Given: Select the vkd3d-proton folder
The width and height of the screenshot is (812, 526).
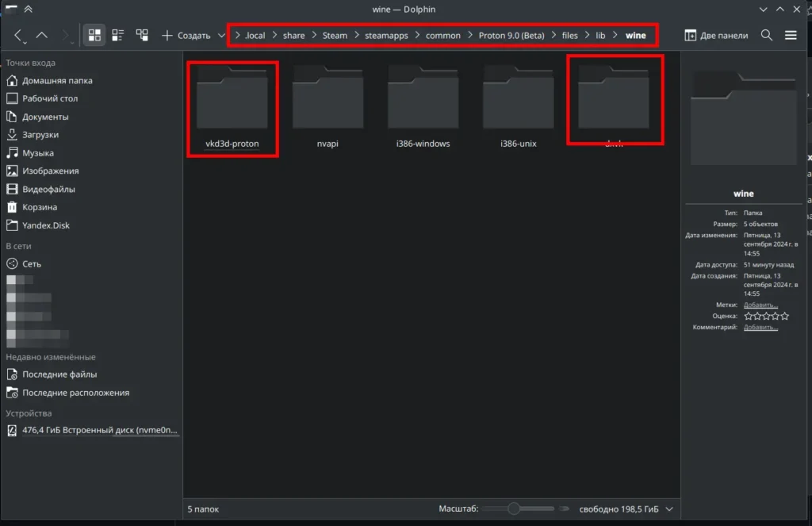Looking at the screenshot, I should click(232, 108).
